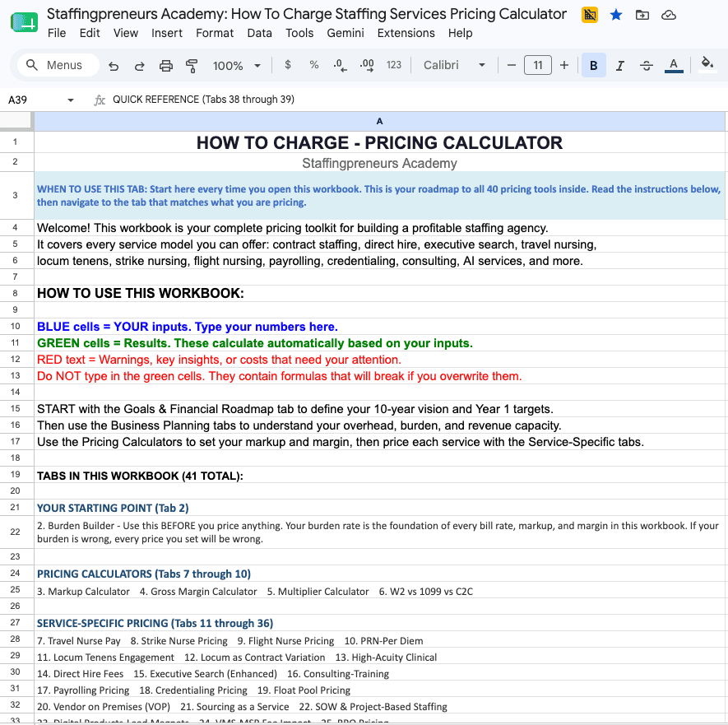This screenshot has height=725, width=728.
Task: Select all cells via corner box
Action: pos(16,121)
